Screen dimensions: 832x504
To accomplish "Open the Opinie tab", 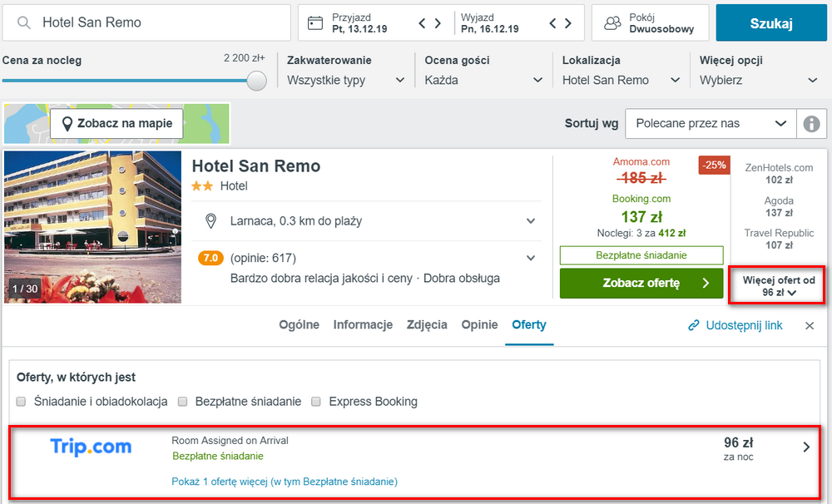I will [x=479, y=325].
